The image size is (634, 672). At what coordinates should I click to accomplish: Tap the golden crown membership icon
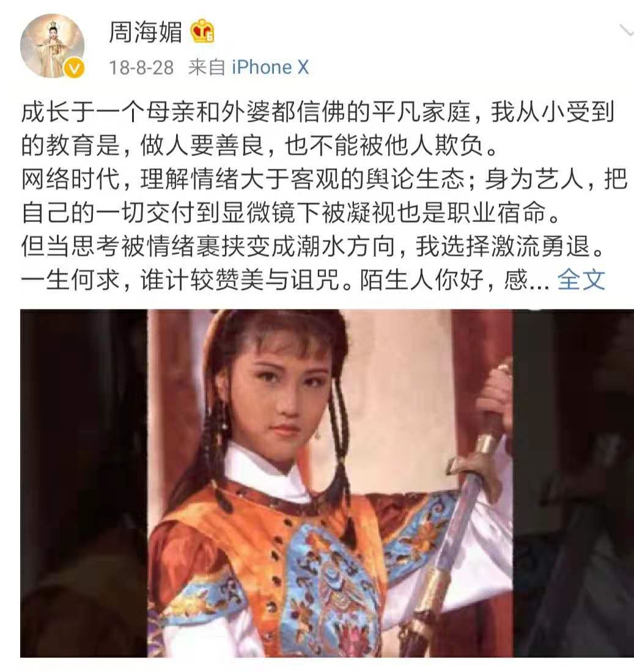202,32
